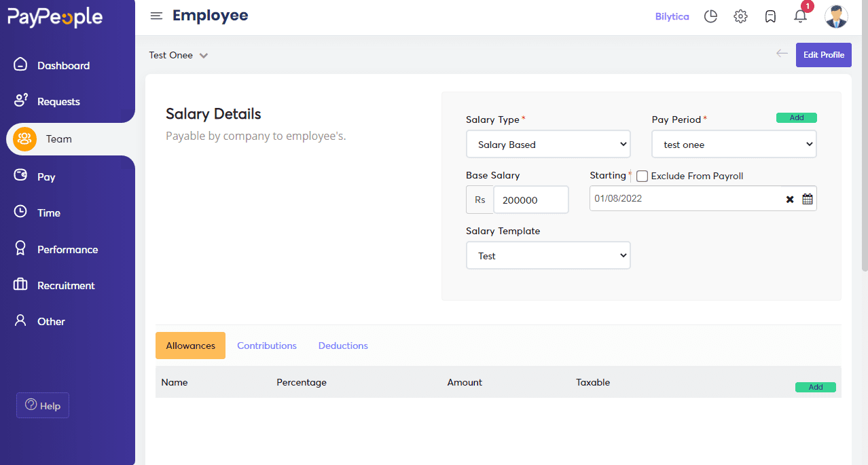Open the notifications bell
Screen dimensions: 868x465
(x=800, y=16)
